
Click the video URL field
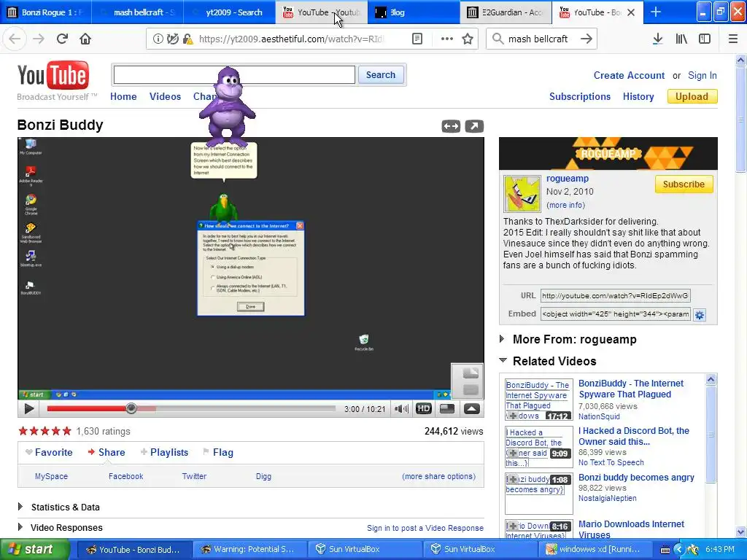(x=615, y=296)
